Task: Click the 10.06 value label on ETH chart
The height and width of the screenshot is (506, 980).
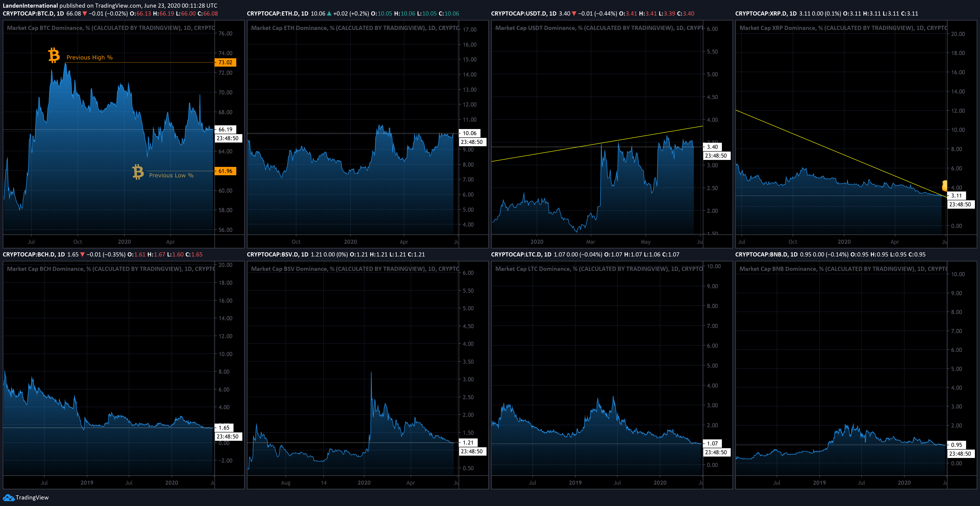Action: (x=470, y=133)
